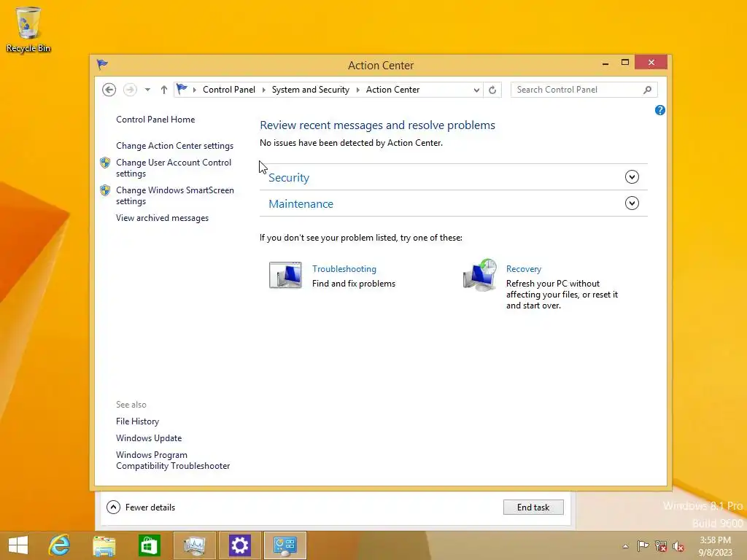Switch to Control Panel taskbar button

click(285, 545)
